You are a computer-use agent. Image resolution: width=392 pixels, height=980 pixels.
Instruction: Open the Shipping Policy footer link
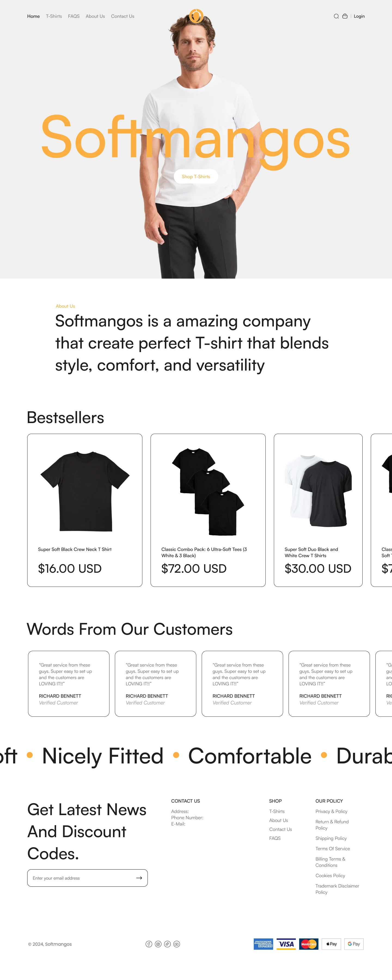[x=331, y=838]
